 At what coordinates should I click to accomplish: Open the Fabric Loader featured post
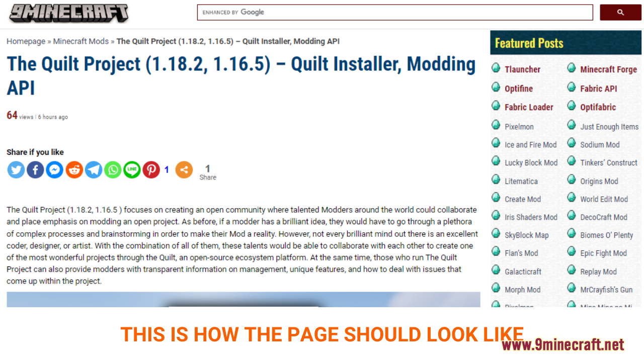coord(529,107)
